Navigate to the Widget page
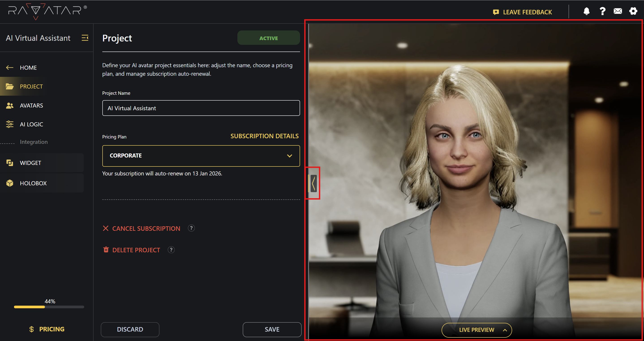This screenshot has height=341, width=644. point(30,163)
